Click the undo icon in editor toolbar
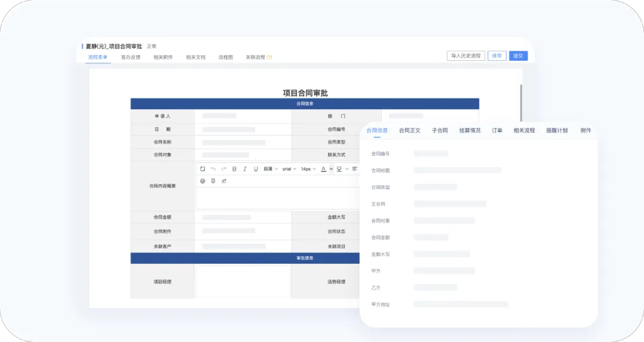The width and height of the screenshot is (644, 342). pos(213,169)
